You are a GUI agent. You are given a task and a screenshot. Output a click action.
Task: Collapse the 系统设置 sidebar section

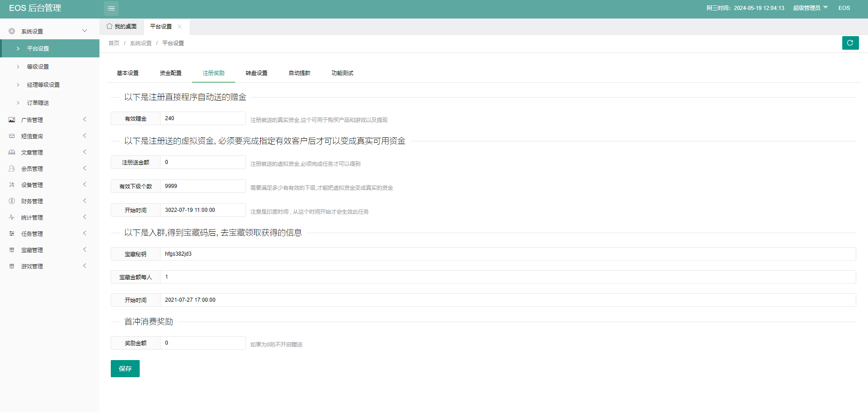click(85, 31)
